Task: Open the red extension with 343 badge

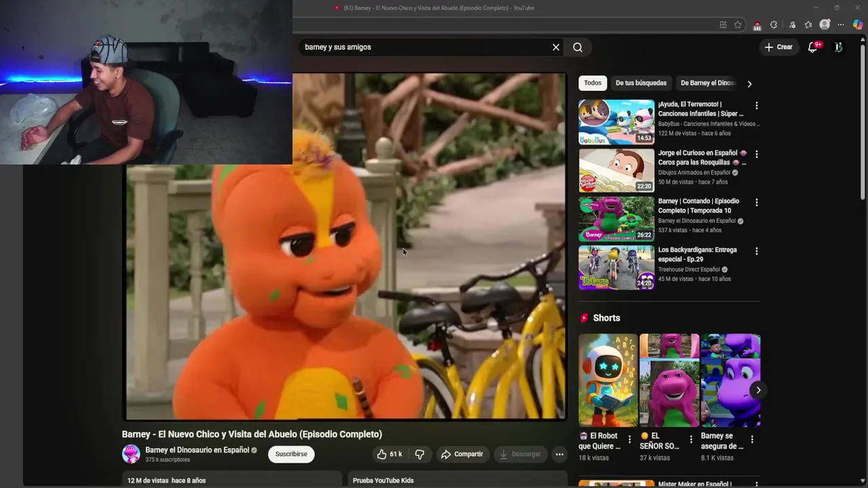Action: click(x=757, y=26)
